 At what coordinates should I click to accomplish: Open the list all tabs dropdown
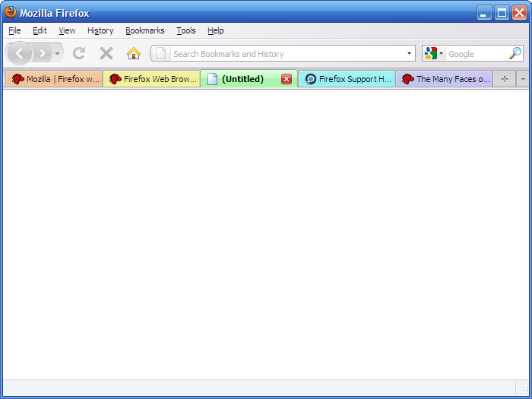523,79
